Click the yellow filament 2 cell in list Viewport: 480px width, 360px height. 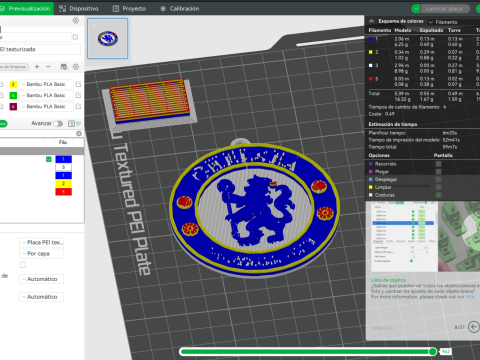coord(63,184)
